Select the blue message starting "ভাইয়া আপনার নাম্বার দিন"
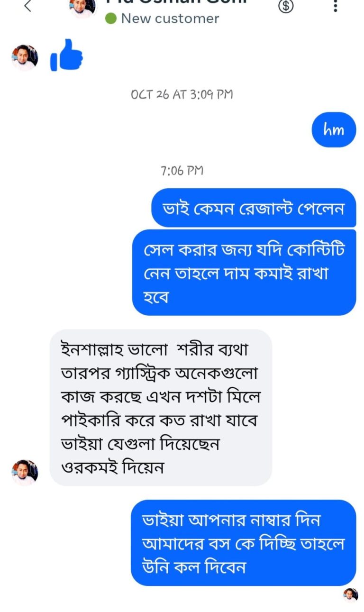Image resolution: width=364 pixels, height=612 pixels. pyautogui.click(x=243, y=543)
